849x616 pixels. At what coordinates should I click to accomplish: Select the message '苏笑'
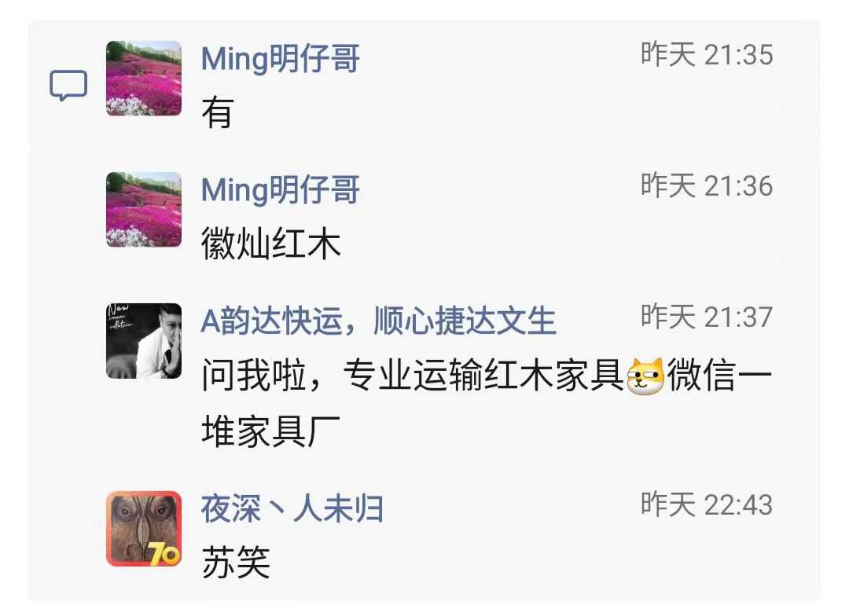(x=236, y=562)
